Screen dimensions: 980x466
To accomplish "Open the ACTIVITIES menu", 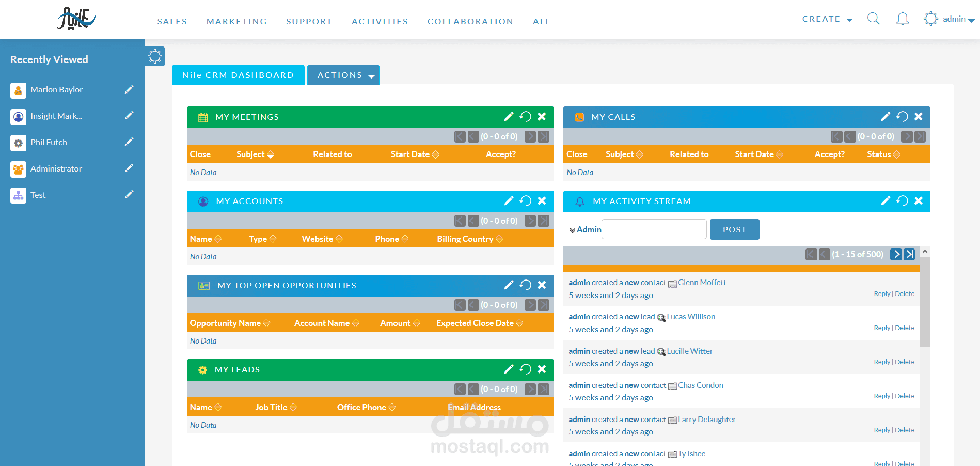I will tap(380, 21).
